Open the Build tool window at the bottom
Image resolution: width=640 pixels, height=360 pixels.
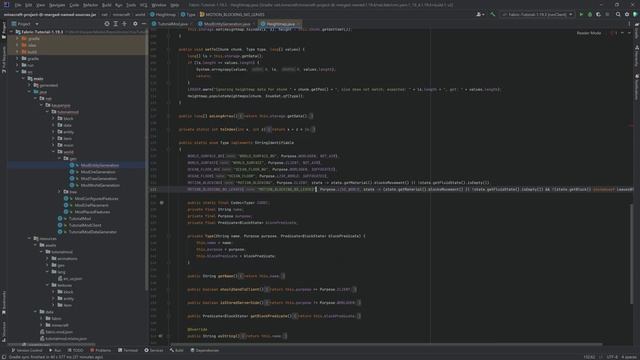[177, 350]
